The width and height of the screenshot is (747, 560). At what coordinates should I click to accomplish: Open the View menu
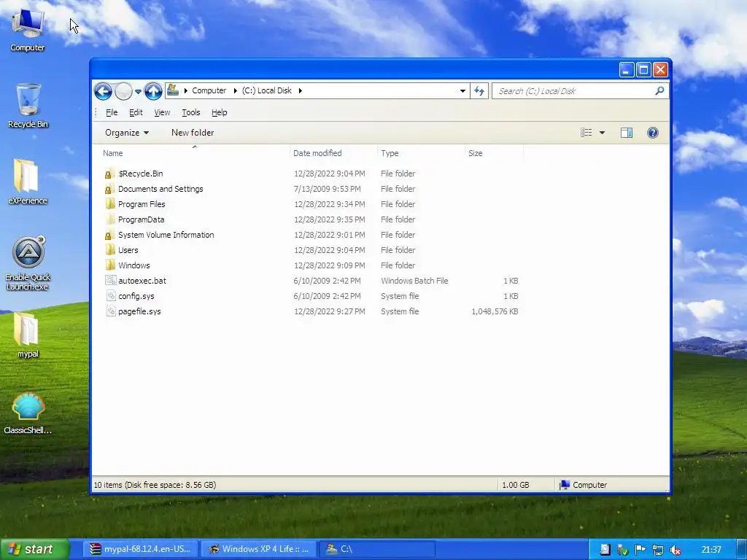click(x=162, y=112)
